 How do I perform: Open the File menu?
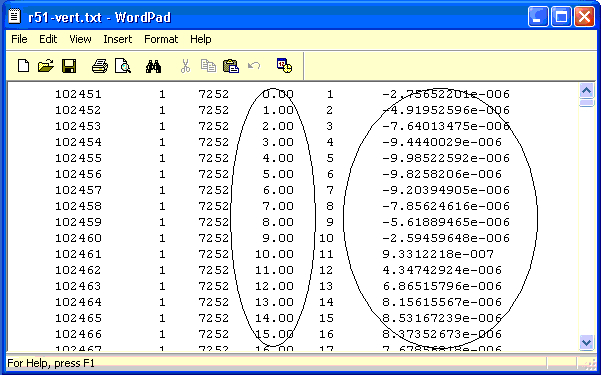click(19, 39)
